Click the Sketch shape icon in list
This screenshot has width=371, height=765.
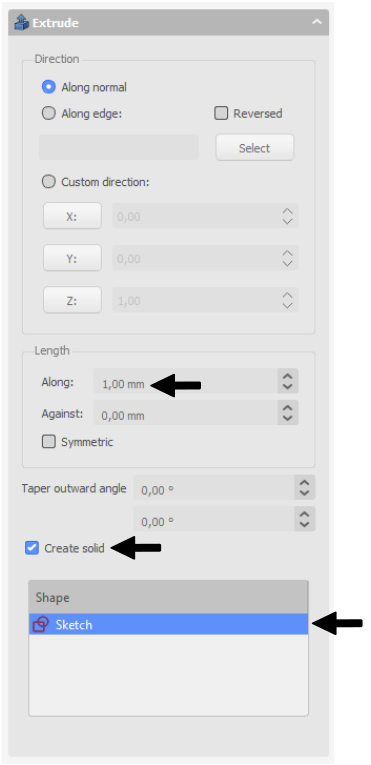(x=41, y=624)
